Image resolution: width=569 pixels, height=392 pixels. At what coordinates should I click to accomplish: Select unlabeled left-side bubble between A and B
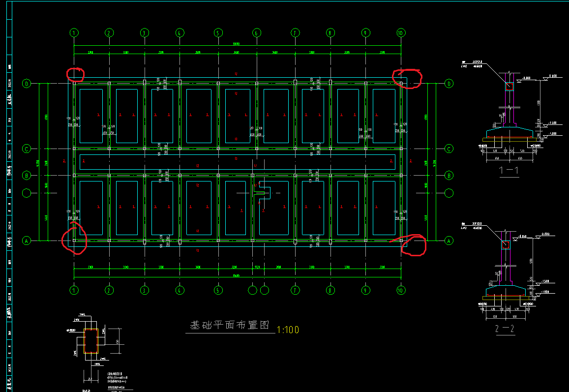click(x=27, y=193)
